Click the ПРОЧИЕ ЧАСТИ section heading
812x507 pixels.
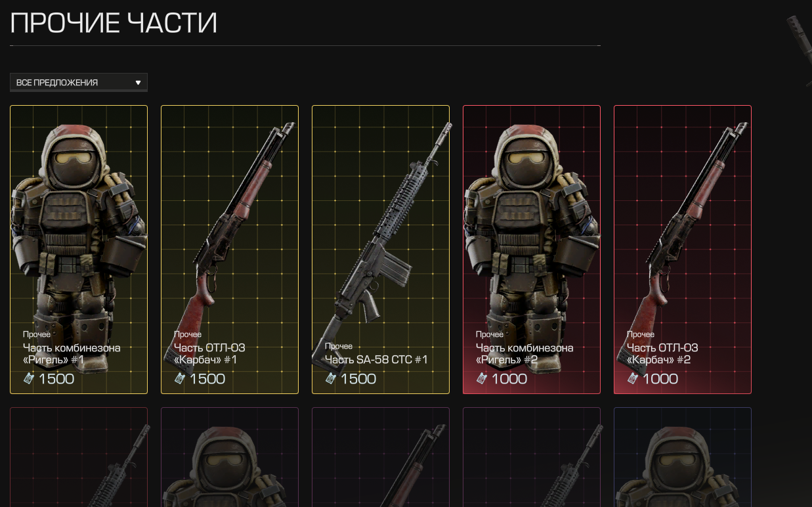click(114, 23)
